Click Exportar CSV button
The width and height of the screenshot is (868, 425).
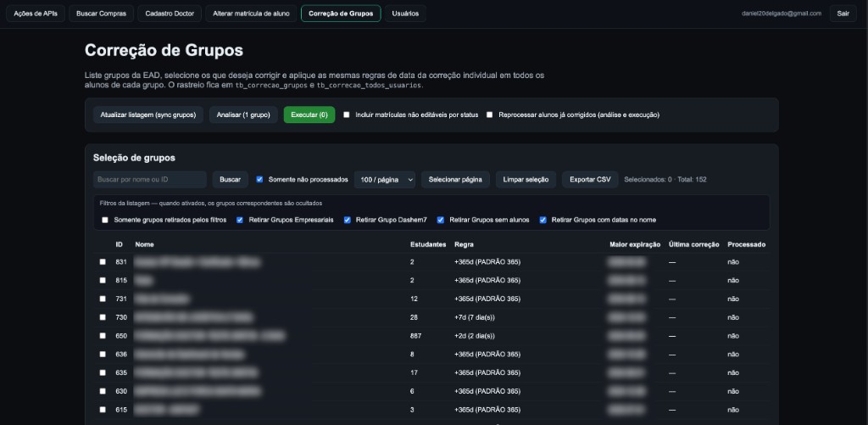pos(590,180)
